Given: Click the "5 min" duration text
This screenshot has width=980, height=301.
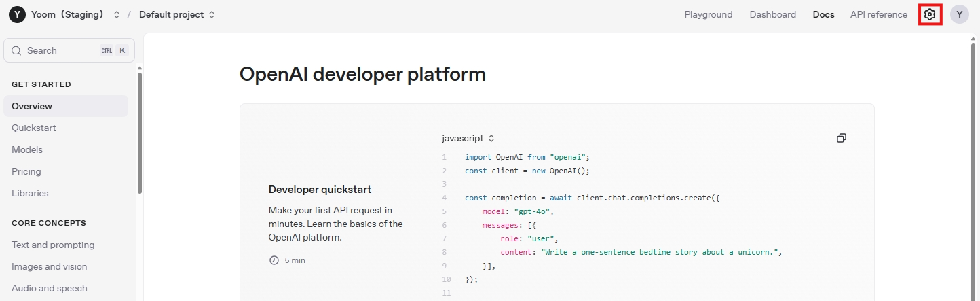Looking at the screenshot, I should coord(295,260).
